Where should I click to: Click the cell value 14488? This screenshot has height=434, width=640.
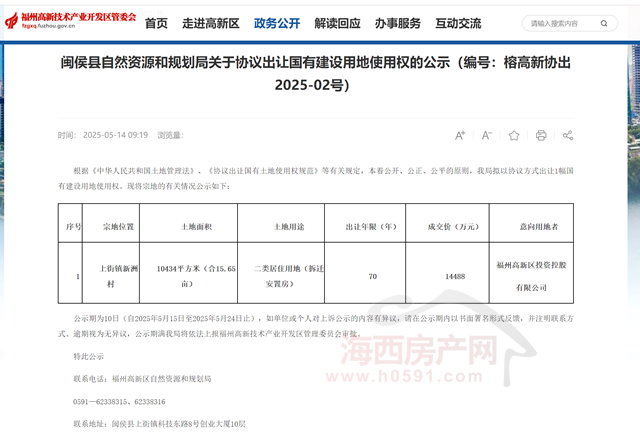click(455, 276)
